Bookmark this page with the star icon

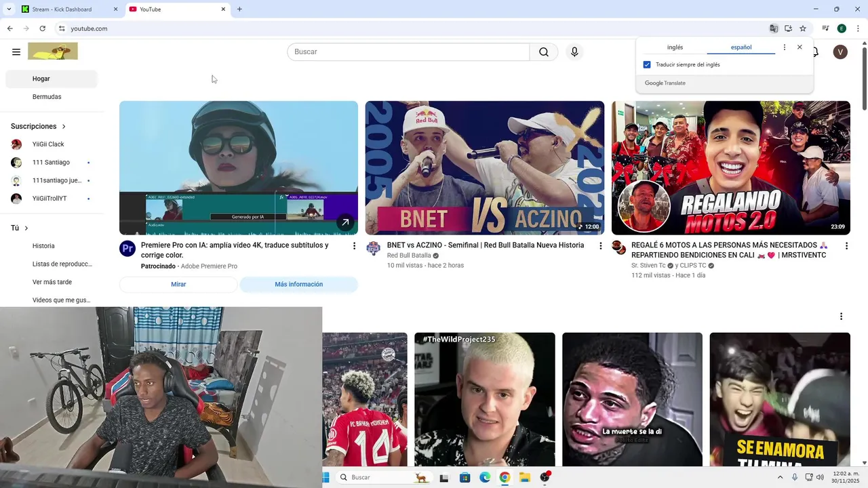(803, 28)
